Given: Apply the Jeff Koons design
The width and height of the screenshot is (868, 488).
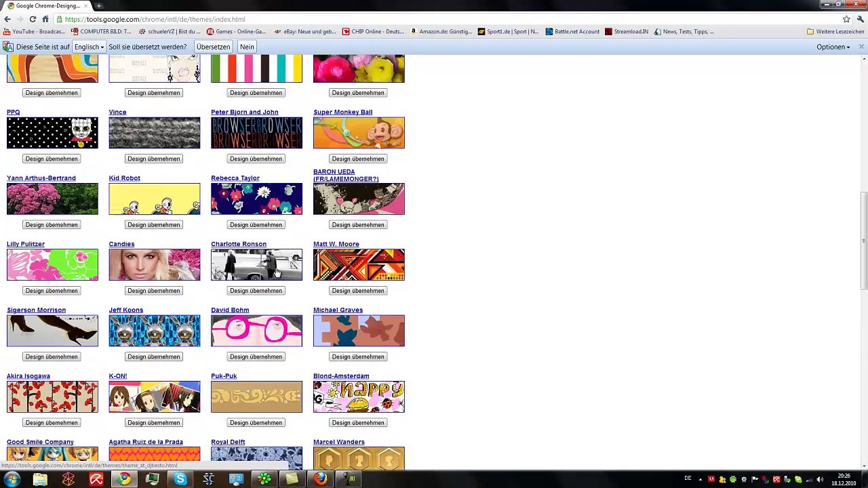Looking at the screenshot, I should point(154,357).
